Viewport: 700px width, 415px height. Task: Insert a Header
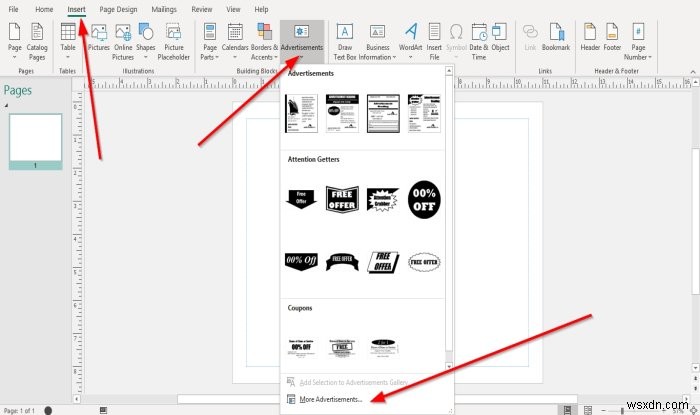(590, 38)
